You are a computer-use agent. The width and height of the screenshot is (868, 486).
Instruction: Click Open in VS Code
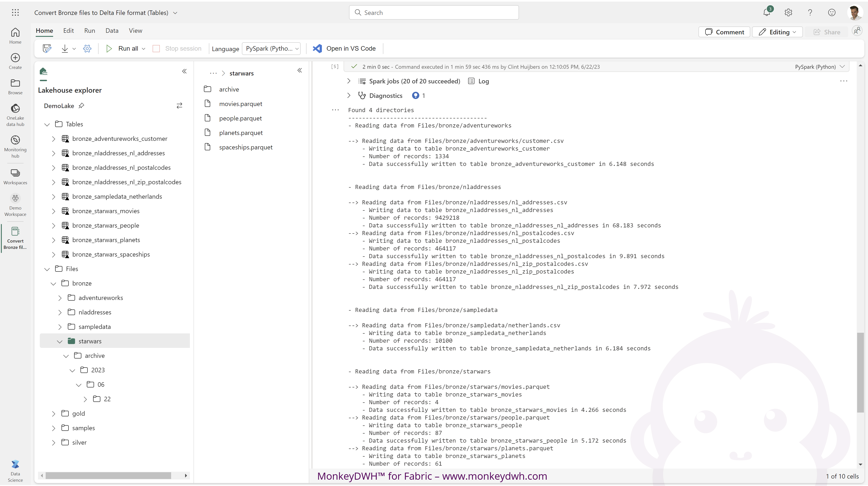(344, 49)
